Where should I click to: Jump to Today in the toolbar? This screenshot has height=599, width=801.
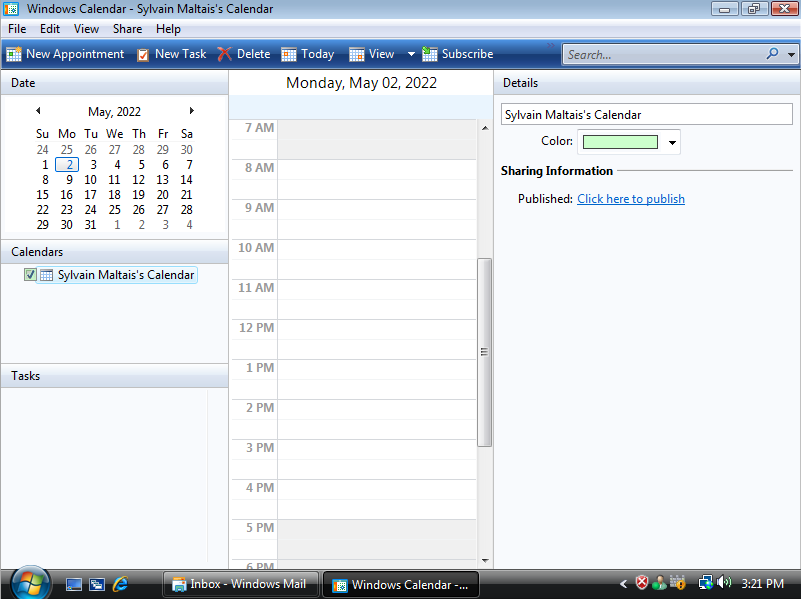click(x=308, y=54)
